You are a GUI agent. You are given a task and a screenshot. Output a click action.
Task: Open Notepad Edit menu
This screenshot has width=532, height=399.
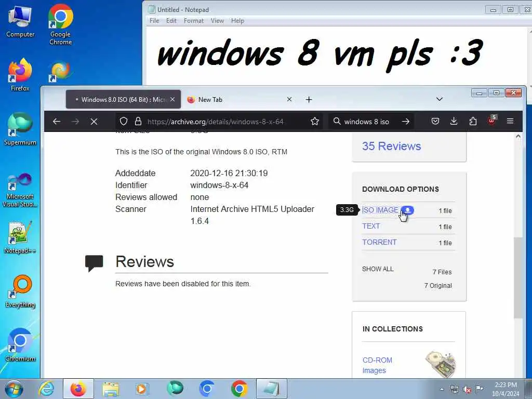coord(171,21)
